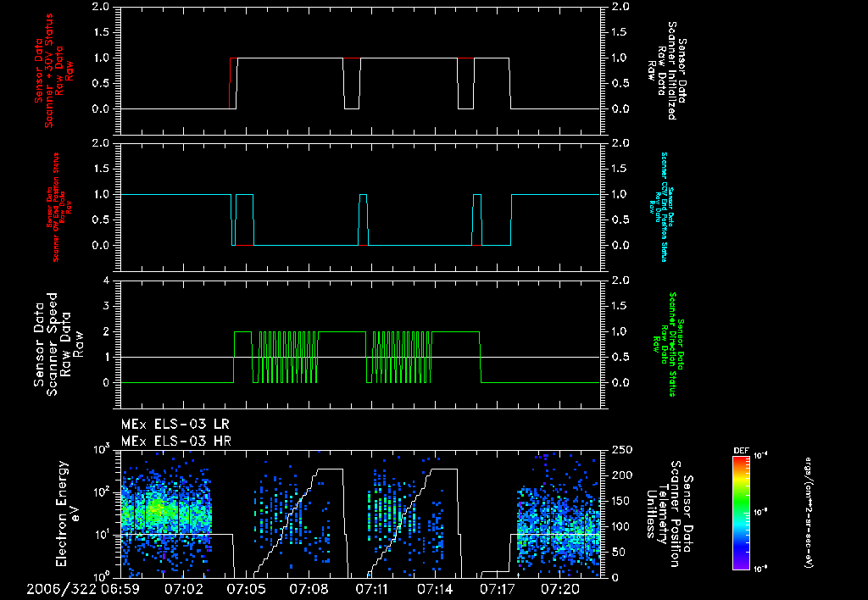The width and height of the screenshot is (868, 600).
Task: Click the 150 tick on Scanner Position axis
Action: tap(622, 501)
